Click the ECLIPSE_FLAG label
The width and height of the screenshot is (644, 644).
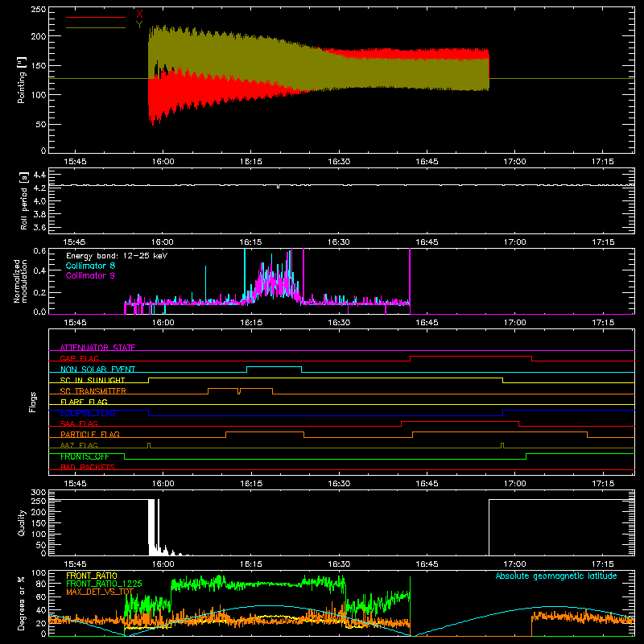(x=88, y=413)
